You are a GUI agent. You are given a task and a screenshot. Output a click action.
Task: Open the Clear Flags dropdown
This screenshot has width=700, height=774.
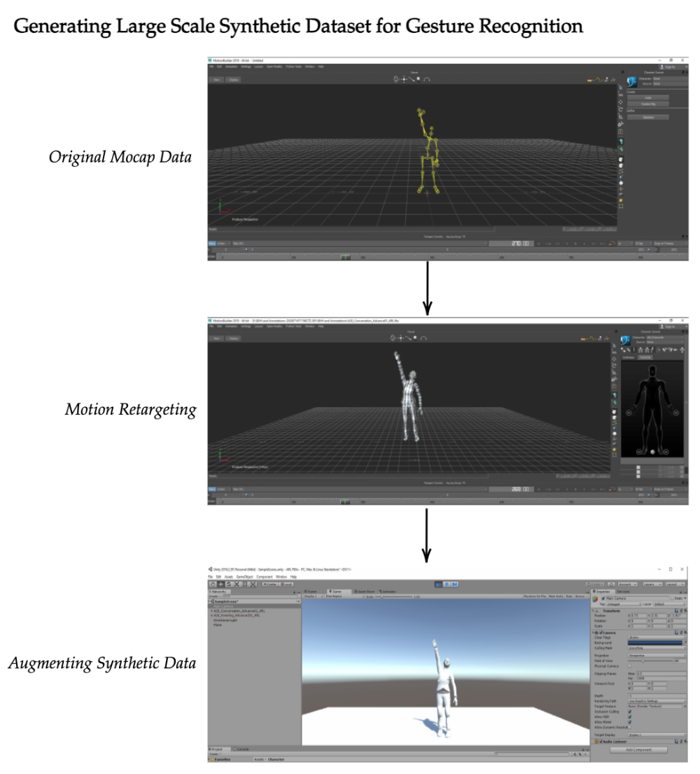coord(657,637)
